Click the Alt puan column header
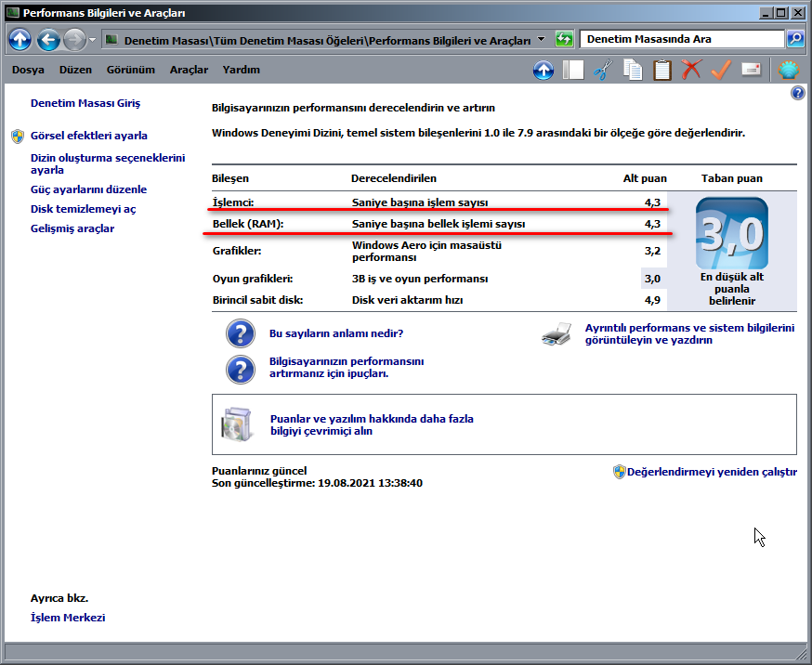 click(x=645, y=178)
